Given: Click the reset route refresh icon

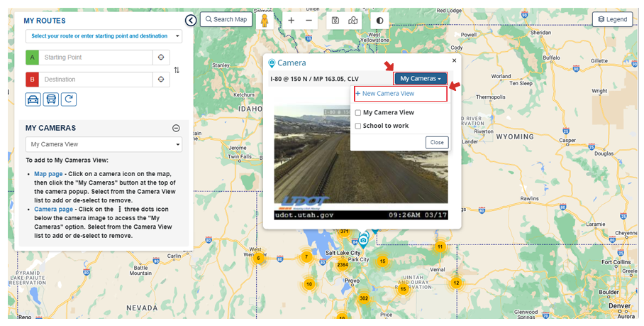Looking at the screenshot, I should click(69, 99).
